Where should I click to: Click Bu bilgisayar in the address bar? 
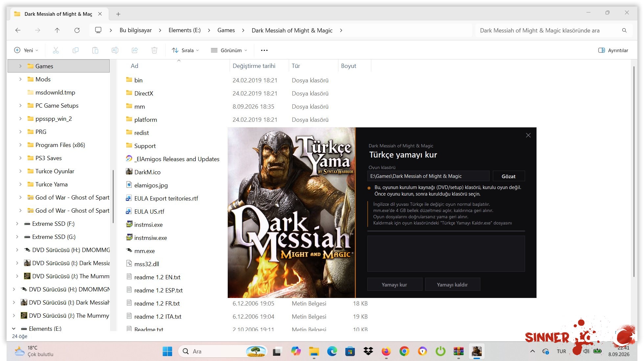[136, 30]
